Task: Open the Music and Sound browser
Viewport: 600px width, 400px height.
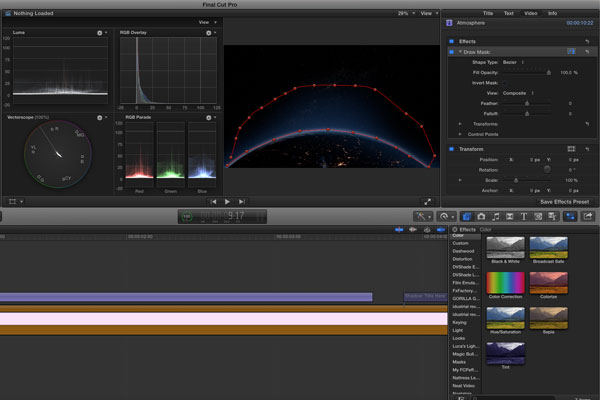Action: pos(496,216)
